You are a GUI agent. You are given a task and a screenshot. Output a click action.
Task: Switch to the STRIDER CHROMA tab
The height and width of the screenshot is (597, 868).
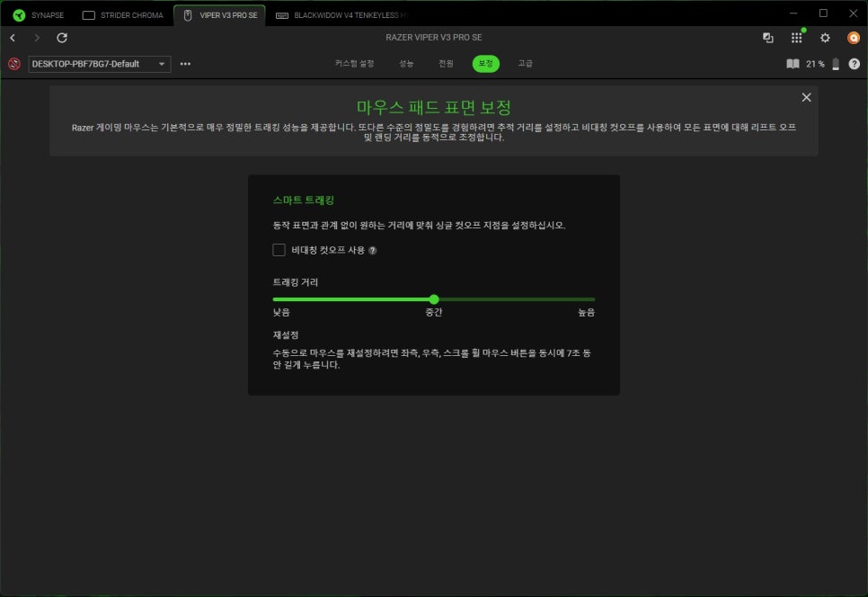coord(123,15)
